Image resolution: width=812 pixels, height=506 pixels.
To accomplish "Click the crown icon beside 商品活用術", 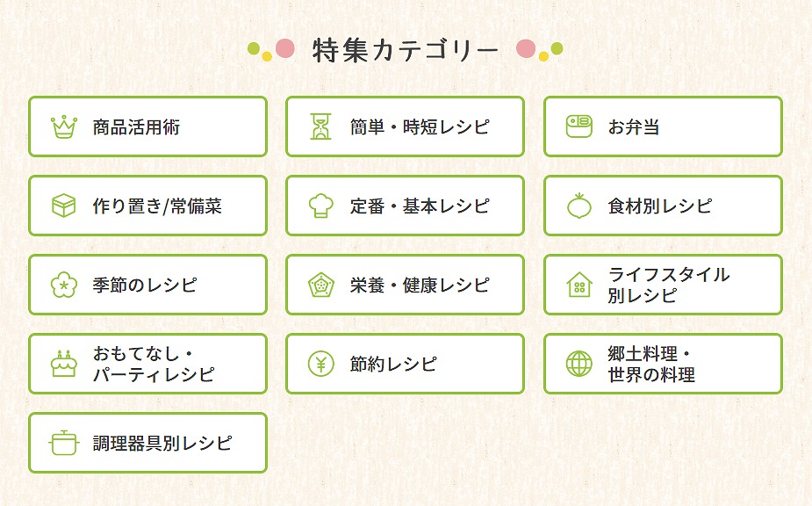I will tap(64, 127).
